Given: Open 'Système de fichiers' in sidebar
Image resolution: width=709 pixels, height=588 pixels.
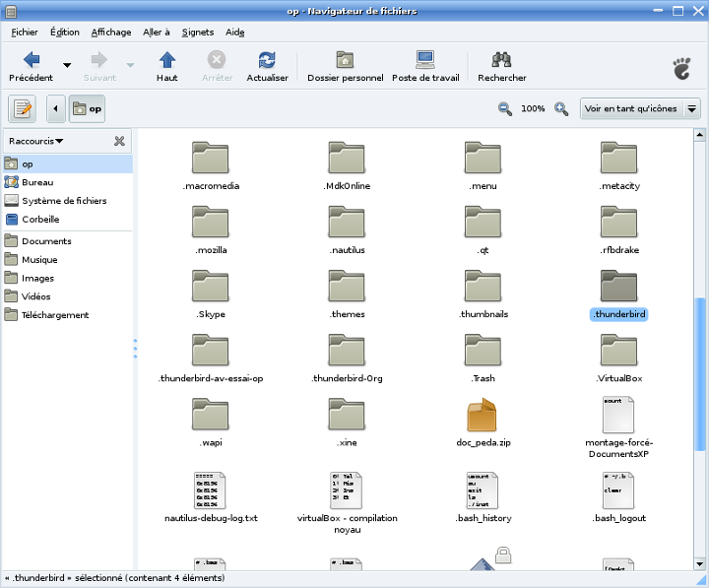Looking at the screenshot, I should [x=68, y=200].
